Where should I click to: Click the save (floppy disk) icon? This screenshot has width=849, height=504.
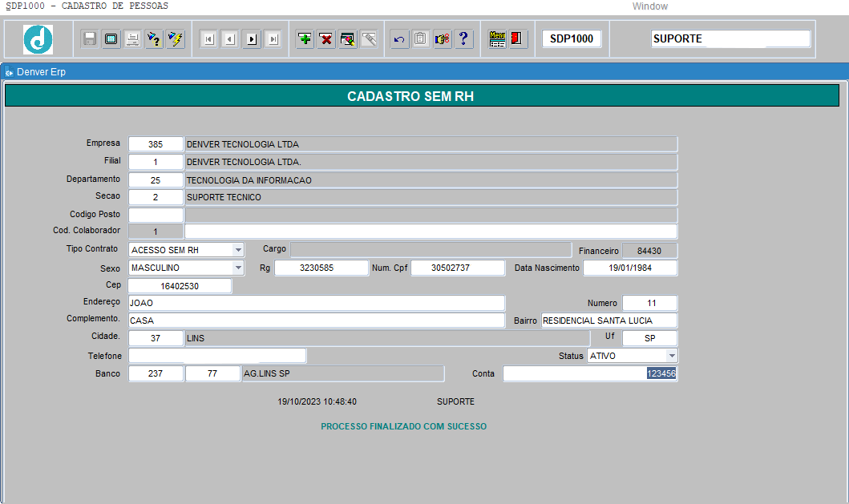[x=90, y=39]
